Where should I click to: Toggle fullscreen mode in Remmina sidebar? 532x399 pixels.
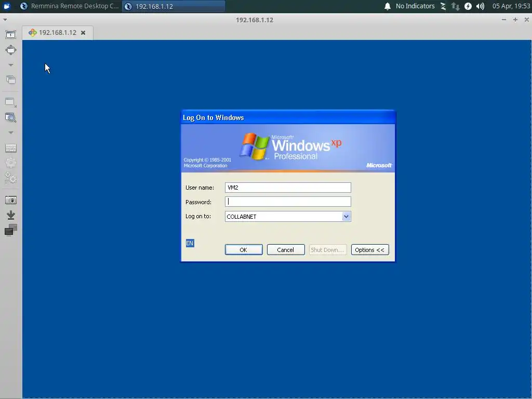pyautogui.click(x=10, y=50)
